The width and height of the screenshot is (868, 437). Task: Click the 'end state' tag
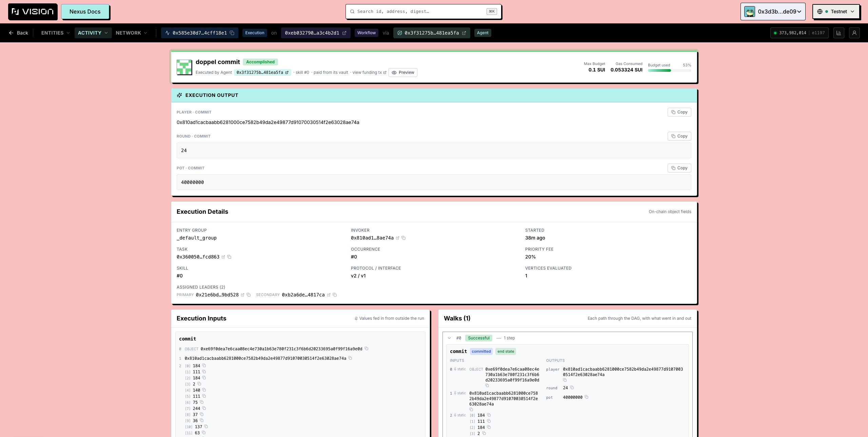(x=506, y=352)
